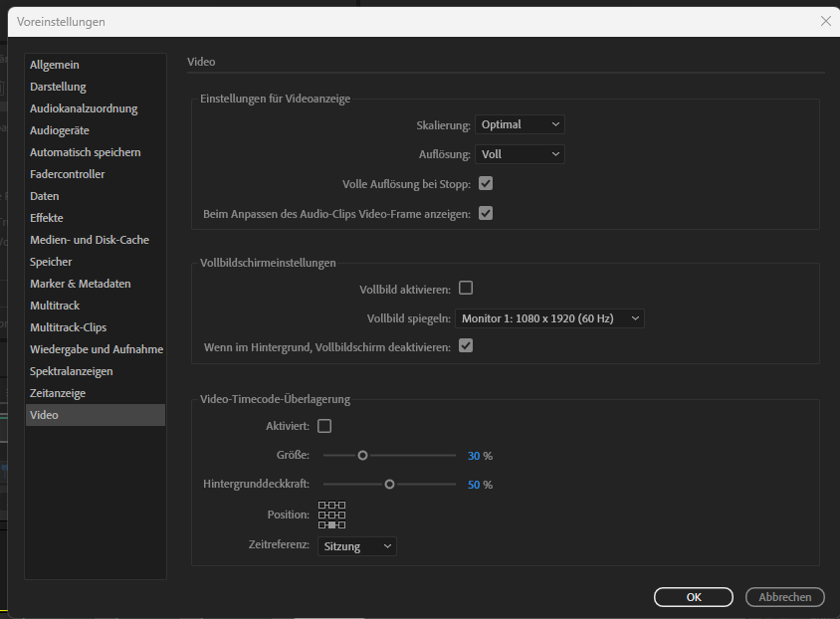Select bottom-left timecode position in grid
This screenshot has height=619, width=840.
point(321,524)
